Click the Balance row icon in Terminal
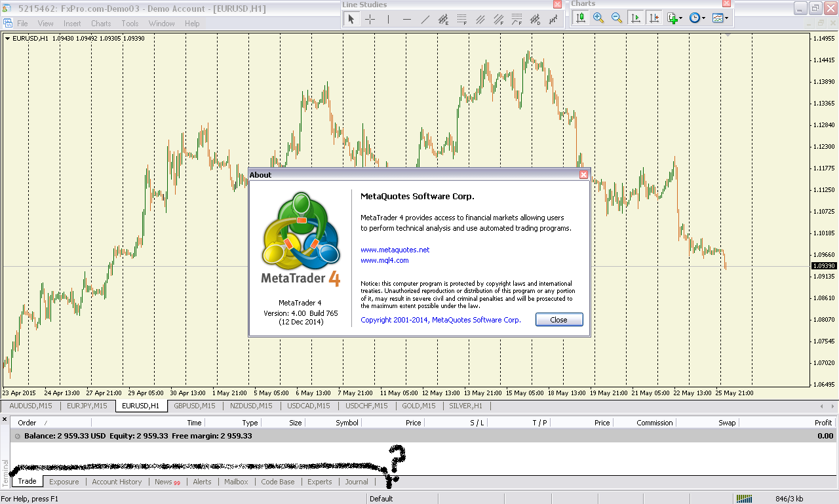The image size is (839, 504). [x=17, y=436]
